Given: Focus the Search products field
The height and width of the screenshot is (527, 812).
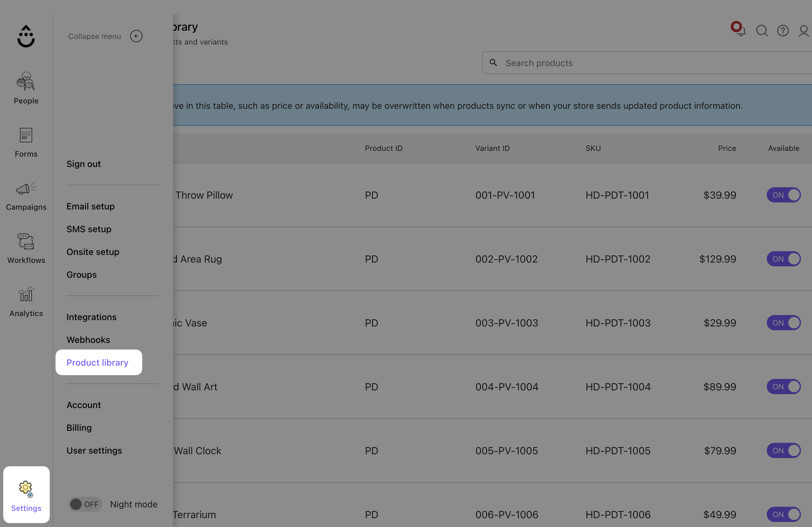Looking at the screenshot, I should [x=647, y=63].
